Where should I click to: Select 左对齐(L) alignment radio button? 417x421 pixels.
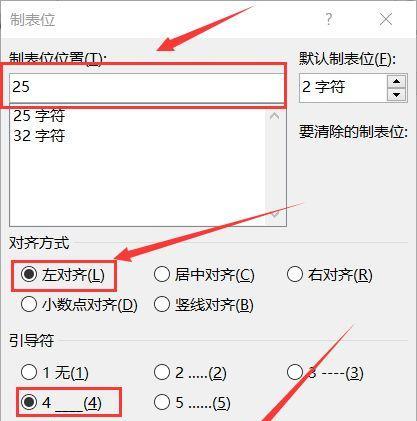pyautogui.click(x=63, y=275)
